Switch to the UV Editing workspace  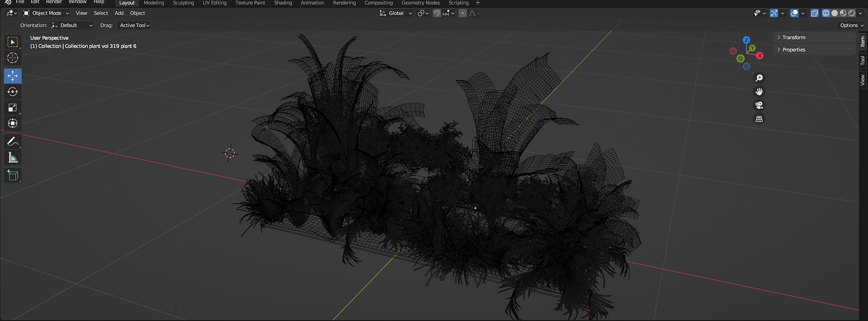[x=214, y=3]
